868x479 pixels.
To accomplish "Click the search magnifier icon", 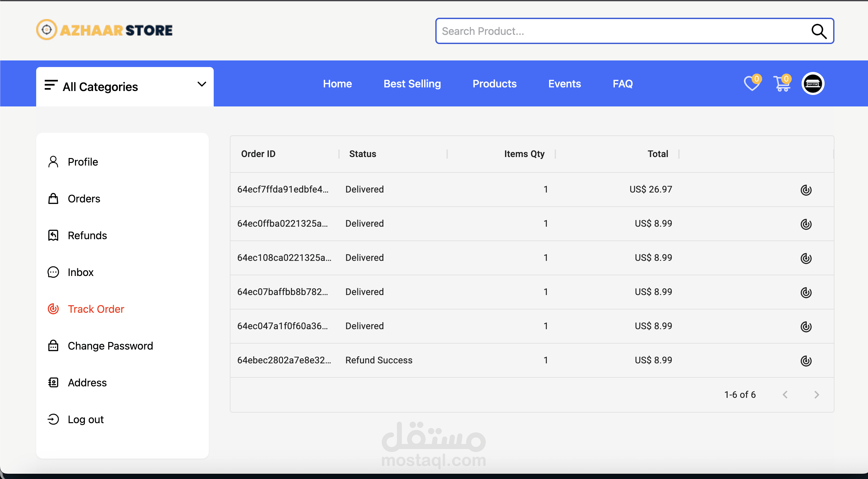I will coord(818,31).
